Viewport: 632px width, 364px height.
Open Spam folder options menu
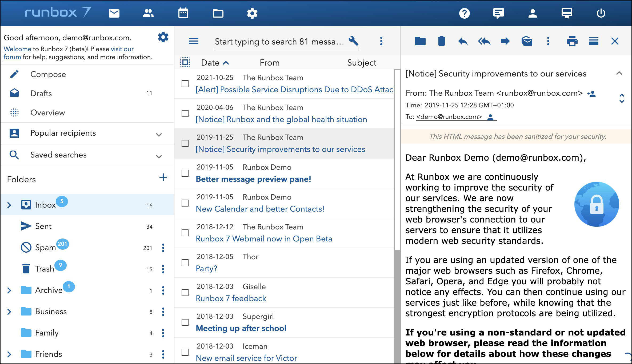[x=163, y=248]
